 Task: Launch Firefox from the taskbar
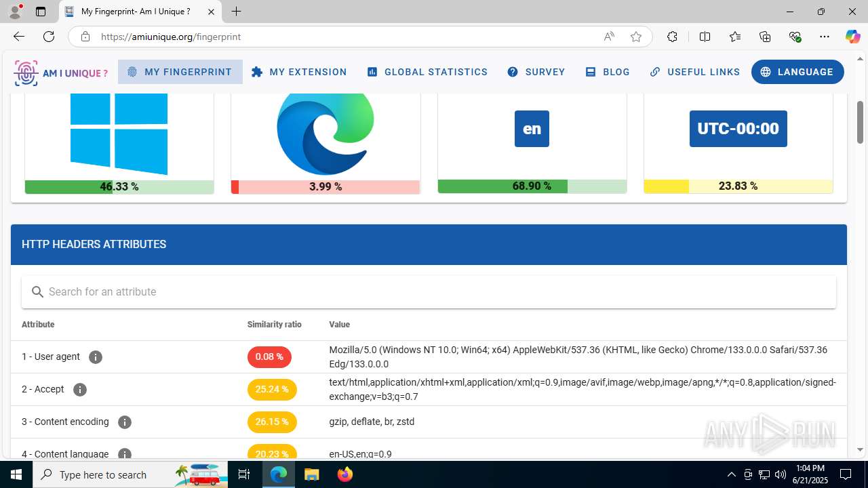pyautogui.click(x=344, y=474)
